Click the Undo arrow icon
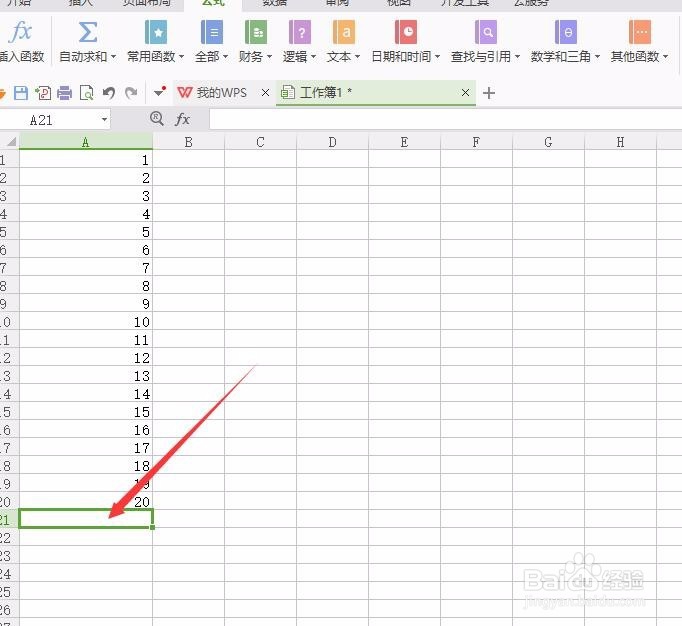 109,93
